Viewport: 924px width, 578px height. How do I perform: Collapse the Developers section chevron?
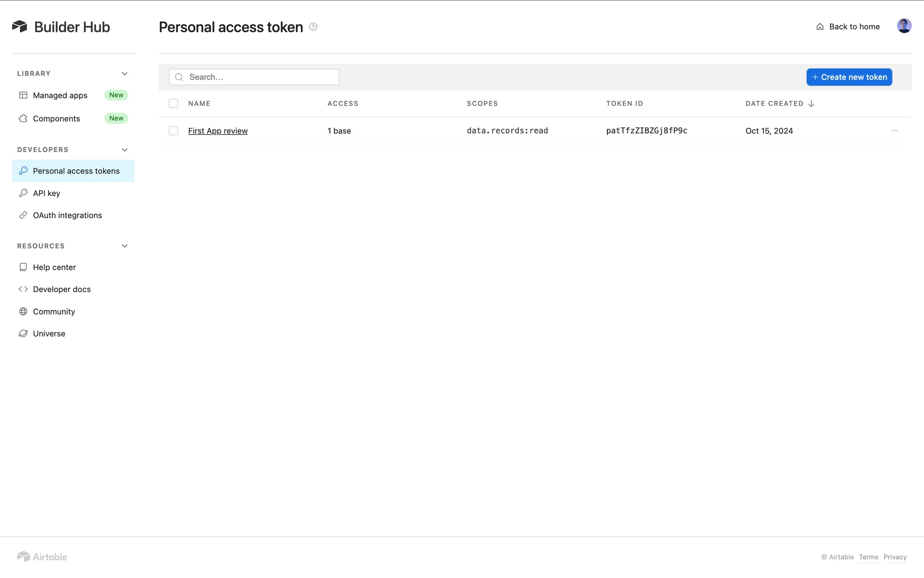[x=125, y=150]
